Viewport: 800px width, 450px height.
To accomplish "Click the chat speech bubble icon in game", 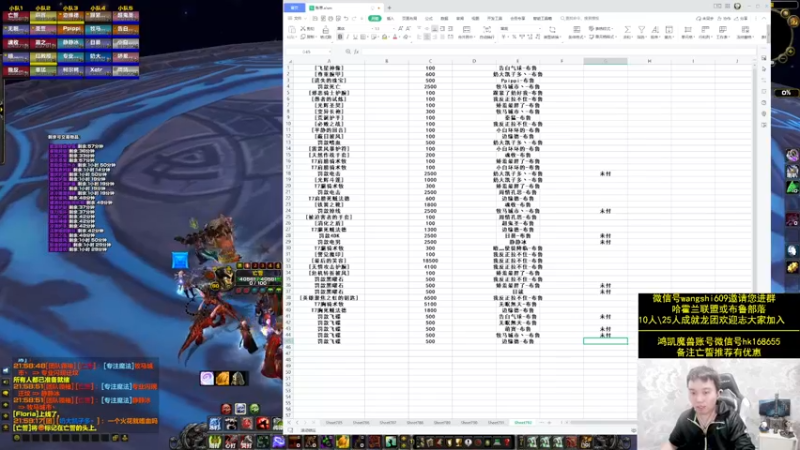I will pyautogui.click(x=6, y=393).
